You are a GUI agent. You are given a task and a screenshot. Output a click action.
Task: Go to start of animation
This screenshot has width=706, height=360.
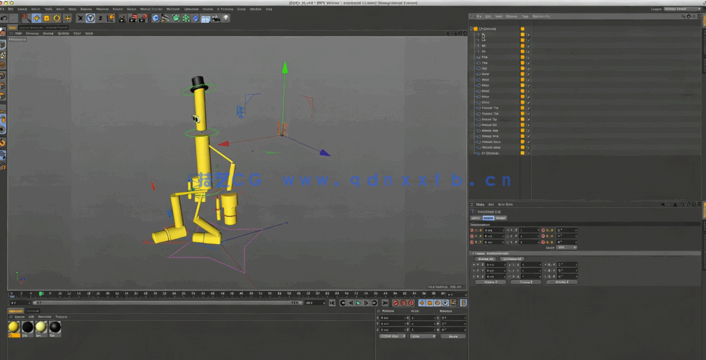(x=332, y=303)
